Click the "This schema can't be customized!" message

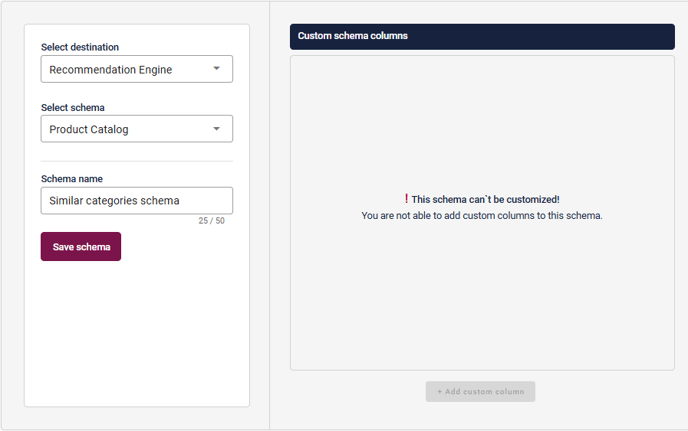485,199
